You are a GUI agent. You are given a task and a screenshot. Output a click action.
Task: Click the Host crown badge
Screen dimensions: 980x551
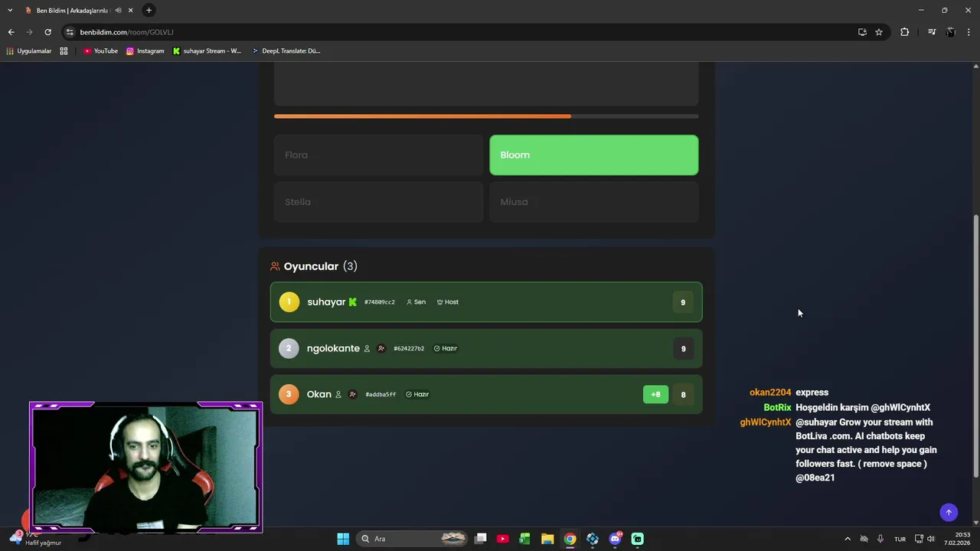pos(448,302)
